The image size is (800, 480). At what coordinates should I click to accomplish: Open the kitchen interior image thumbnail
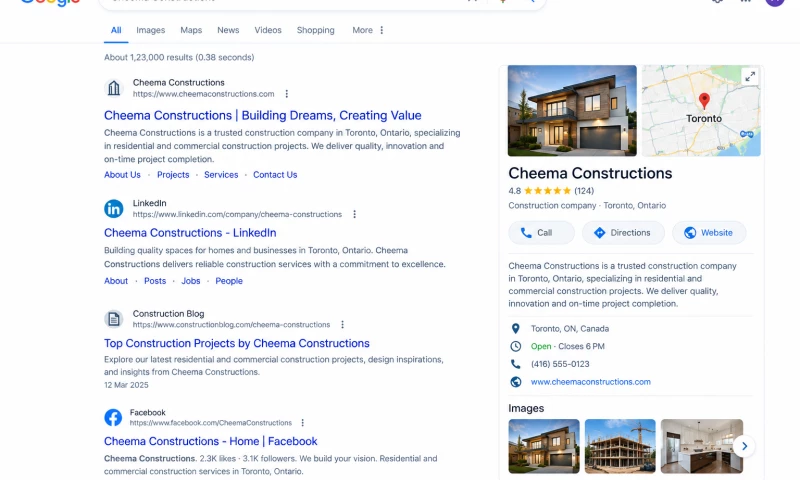point(702,446)
